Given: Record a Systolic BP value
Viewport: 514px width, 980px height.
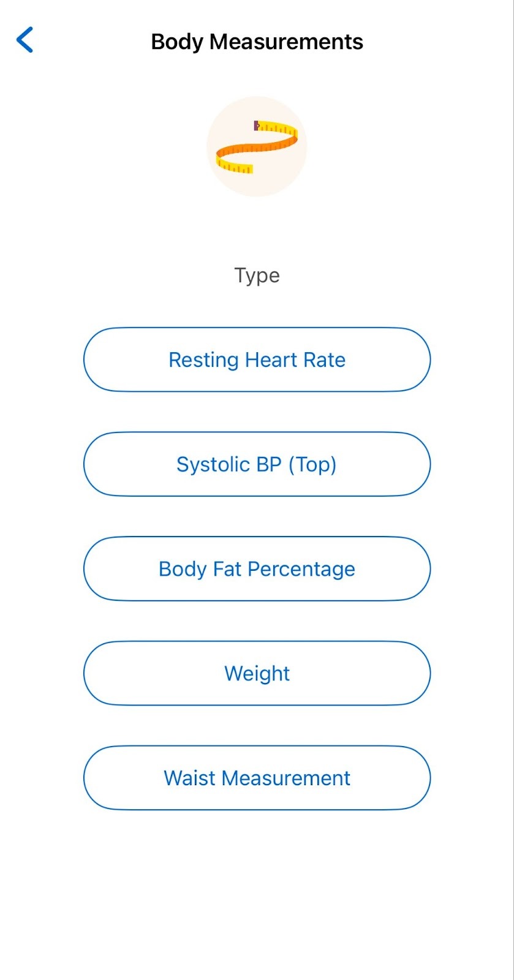Looking at the screenshot, I should pyautogui.click(x=257, y=464).
